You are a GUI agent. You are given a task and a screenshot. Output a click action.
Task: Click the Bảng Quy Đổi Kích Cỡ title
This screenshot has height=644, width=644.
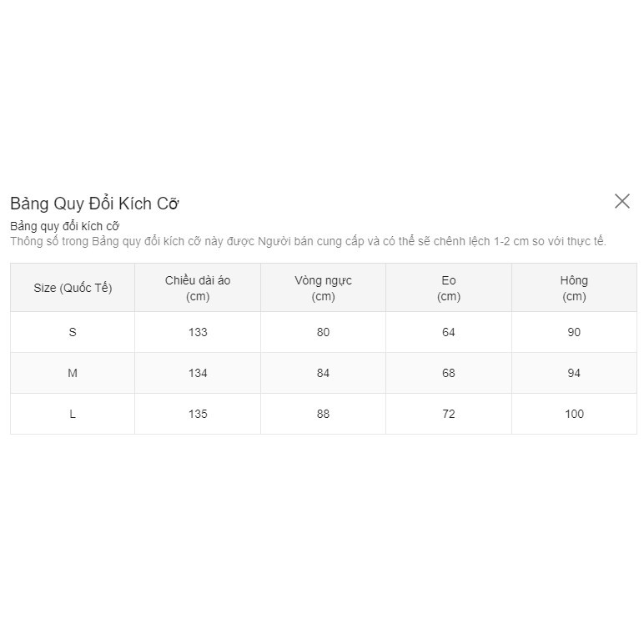pyautogui.click(x=94, y=204)
